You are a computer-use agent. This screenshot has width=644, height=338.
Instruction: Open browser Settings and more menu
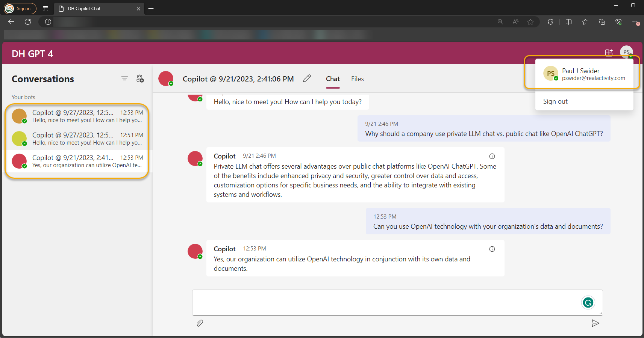pyautogui.click(x=635, y=22)
